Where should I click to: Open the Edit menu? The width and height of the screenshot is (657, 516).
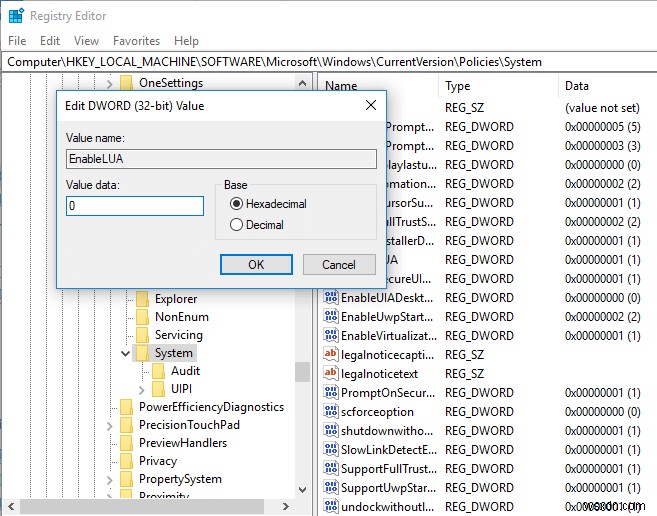(50, 41)
